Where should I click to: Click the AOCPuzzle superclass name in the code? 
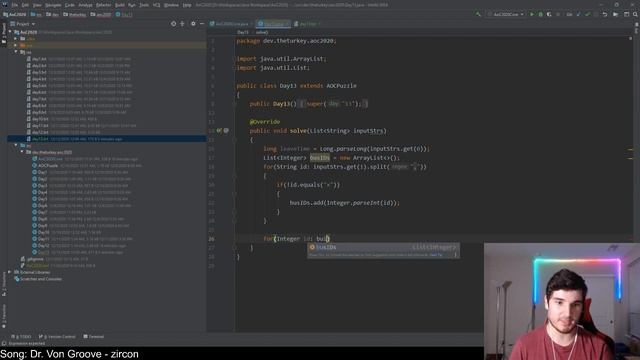point(341,86)
